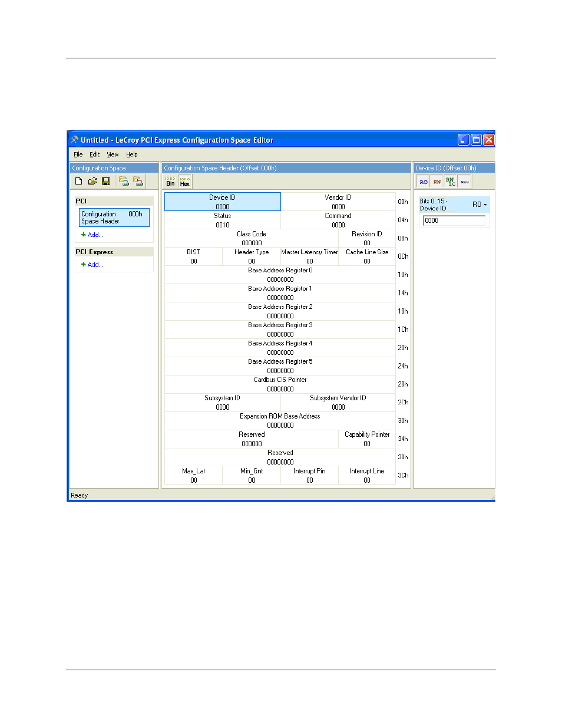This screenshot has width=562, height=728.
Task: Select the Class Code register cell
Action: (252, 238)
